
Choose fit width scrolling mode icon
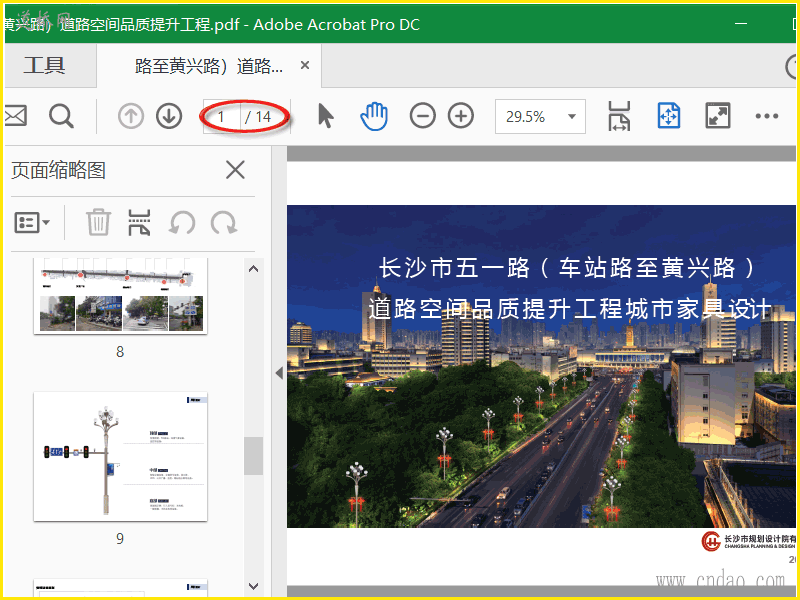click(619, 116)
